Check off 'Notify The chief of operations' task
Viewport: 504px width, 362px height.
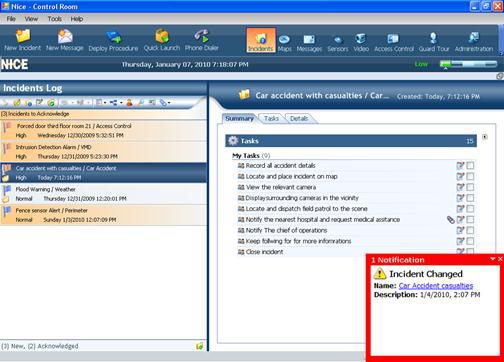tap(470, 230)
